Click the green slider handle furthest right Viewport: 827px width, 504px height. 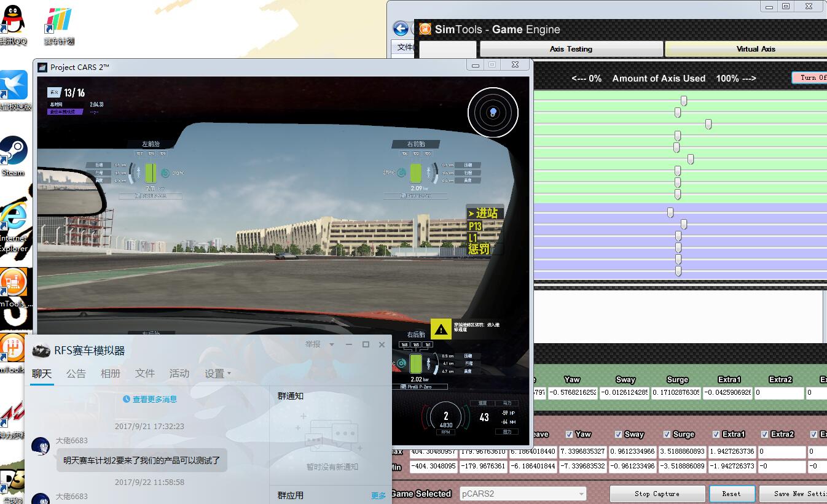pos(708,125)
